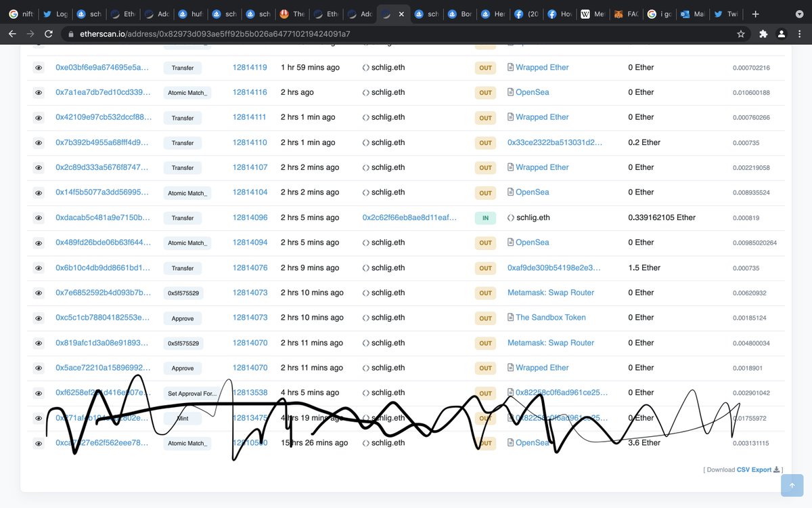Go back with the browser back arrow
This screenshot has width=812, height=508.
click(x=12, y=34)
